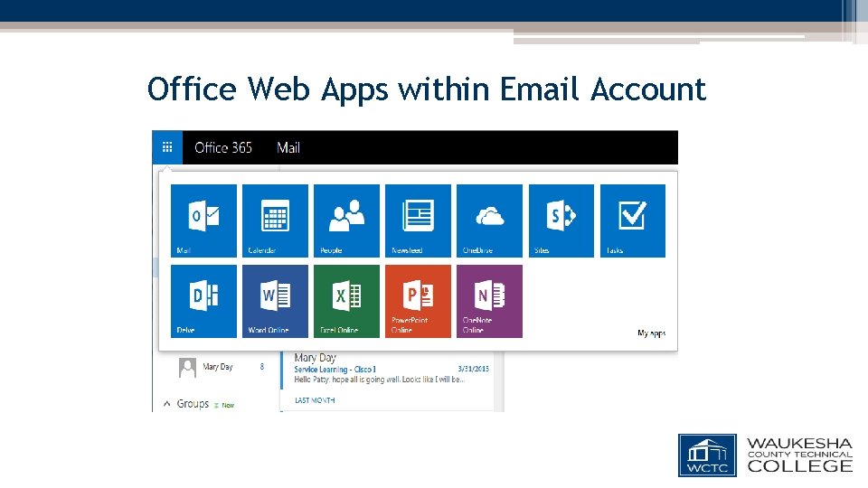Open the app launcher waffle icon
868x488 pixels.
[167, 147]
